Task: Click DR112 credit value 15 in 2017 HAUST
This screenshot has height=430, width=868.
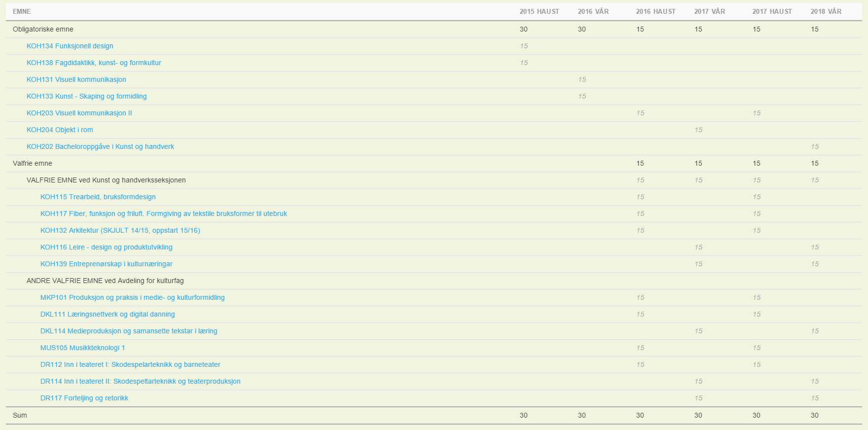Action: click(x=757, y=364)
